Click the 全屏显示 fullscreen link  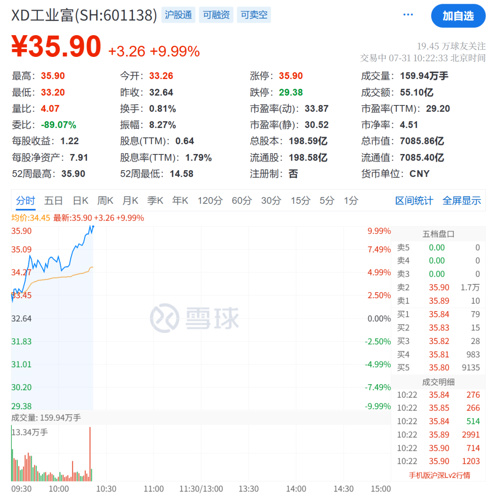(x=461, y=201)
